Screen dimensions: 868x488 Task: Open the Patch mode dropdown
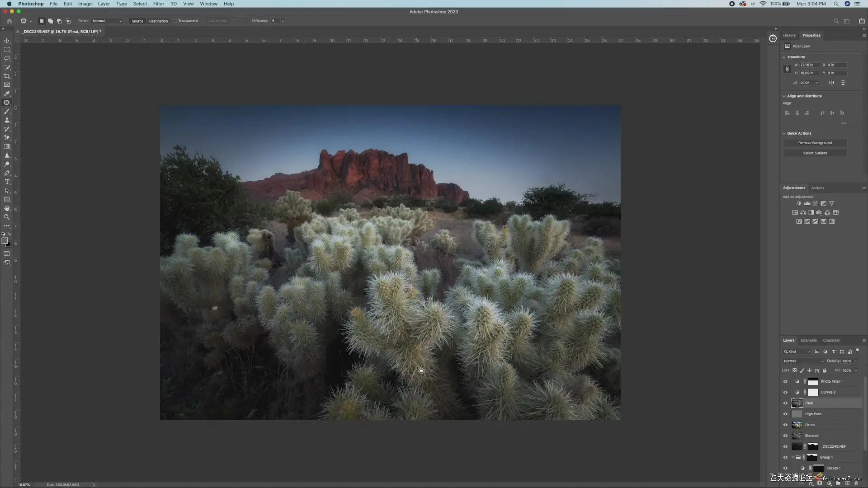[x=107, y=21]
